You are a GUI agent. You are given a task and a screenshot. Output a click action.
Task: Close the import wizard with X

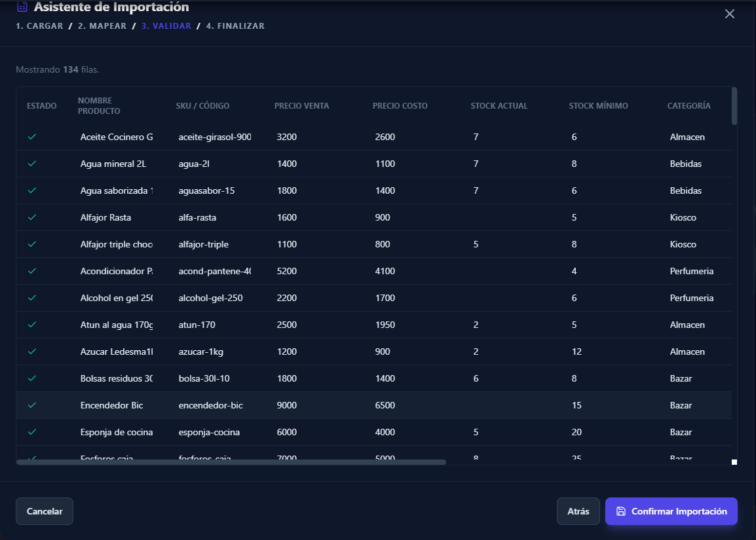[x=729, y=14]
